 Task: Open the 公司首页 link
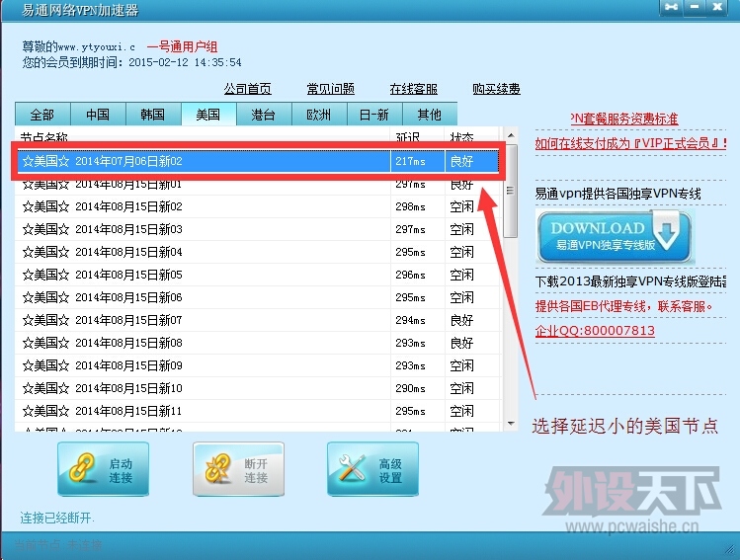248,89
